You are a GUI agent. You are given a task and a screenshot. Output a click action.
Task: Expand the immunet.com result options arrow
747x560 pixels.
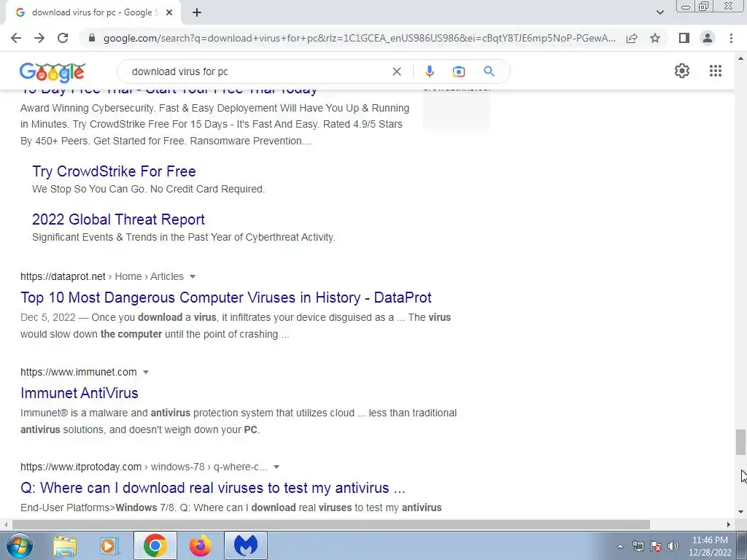coord(146,372)
